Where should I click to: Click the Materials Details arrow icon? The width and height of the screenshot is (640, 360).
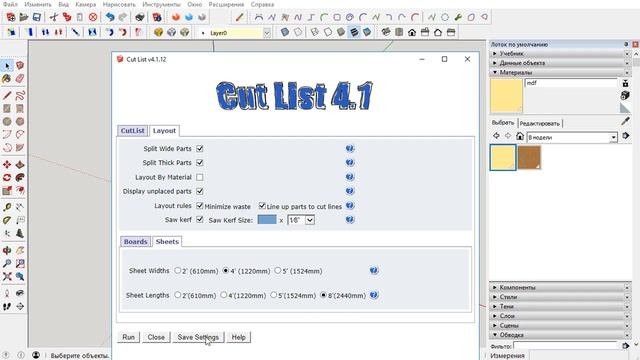[x=625, y=136]
